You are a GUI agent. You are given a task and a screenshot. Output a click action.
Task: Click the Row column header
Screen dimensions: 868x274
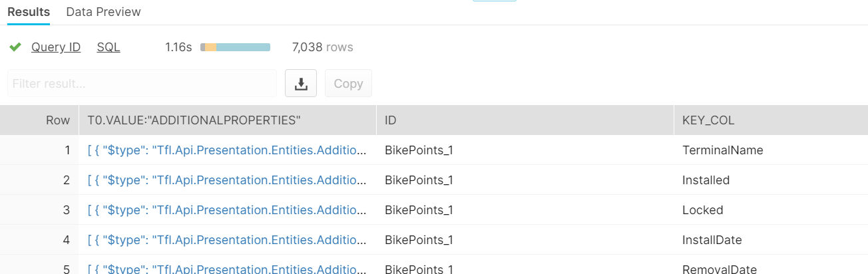tap(57, 120)
